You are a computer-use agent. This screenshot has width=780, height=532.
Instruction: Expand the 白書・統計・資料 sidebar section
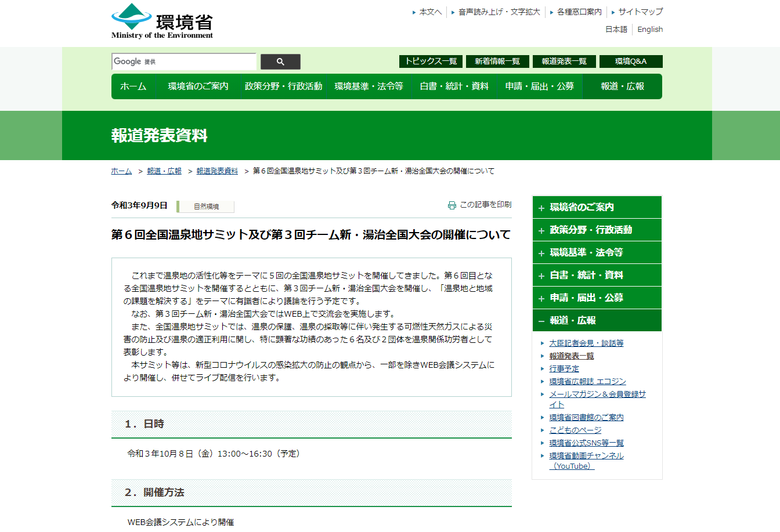[597, 275]
